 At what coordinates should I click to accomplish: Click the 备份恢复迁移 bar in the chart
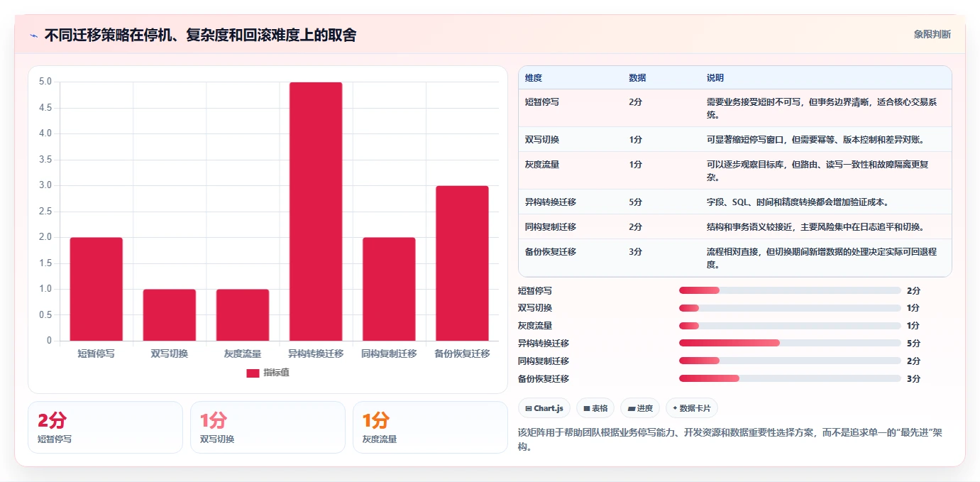click(462, 263)
